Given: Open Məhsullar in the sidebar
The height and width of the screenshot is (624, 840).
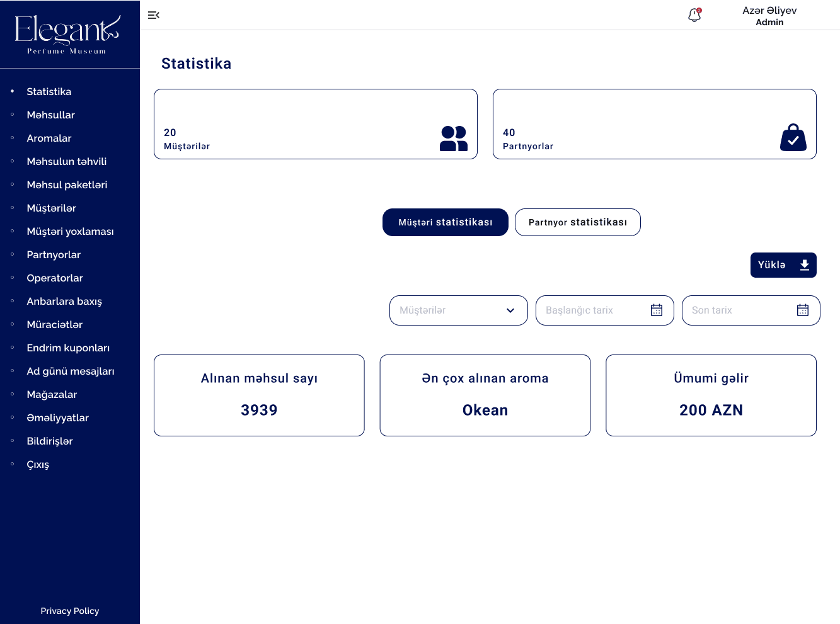Looking at the screenshot, I should (50, 115).
